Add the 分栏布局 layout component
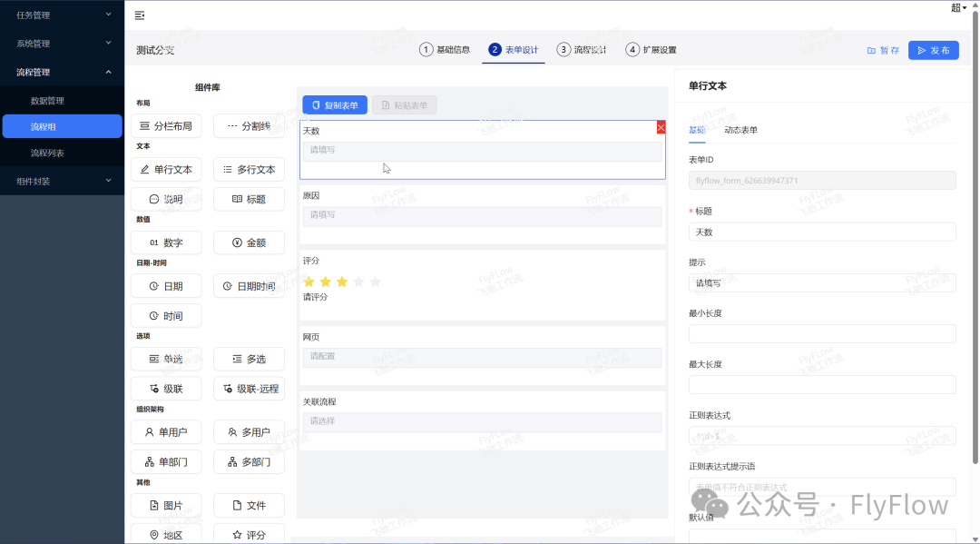The height and width of the screenshot is (544, 980). pyautogui.click(x=166, y=126)
